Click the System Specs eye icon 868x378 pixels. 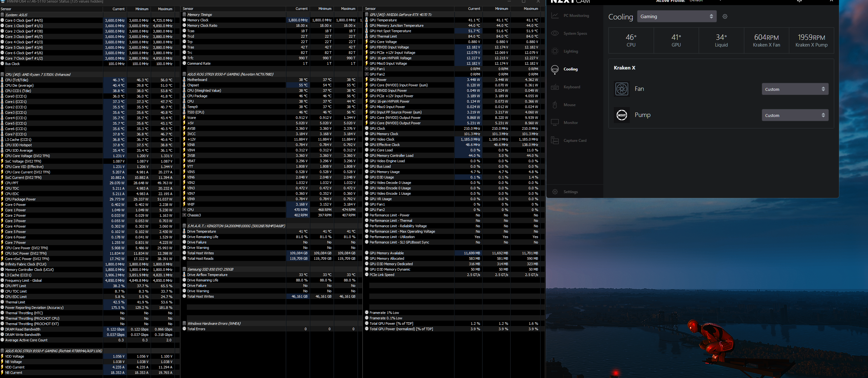click(555, 33)
